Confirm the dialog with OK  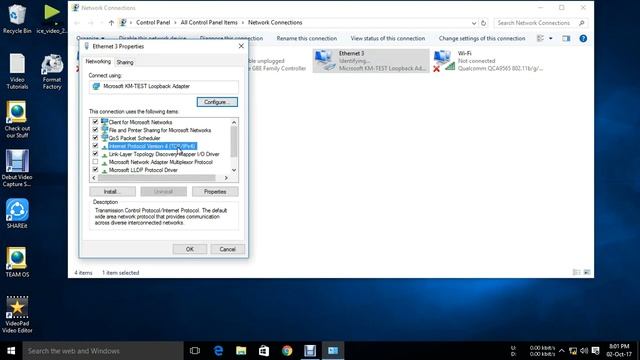[x=190, y=249]
